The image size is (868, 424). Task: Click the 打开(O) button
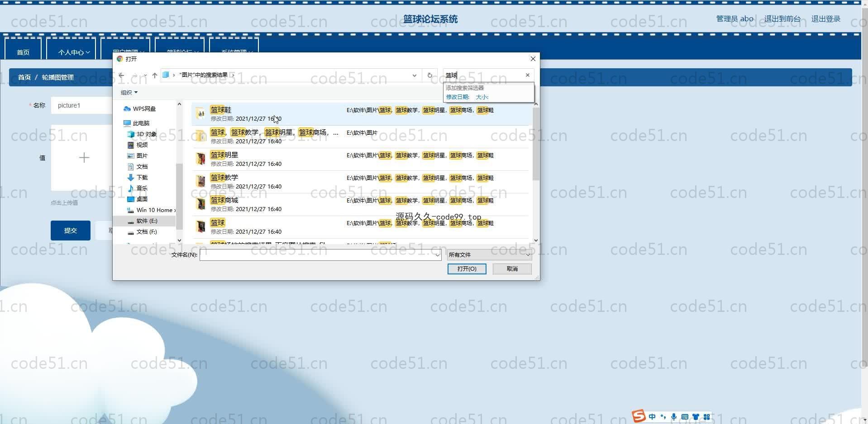[x=467, y=269]
